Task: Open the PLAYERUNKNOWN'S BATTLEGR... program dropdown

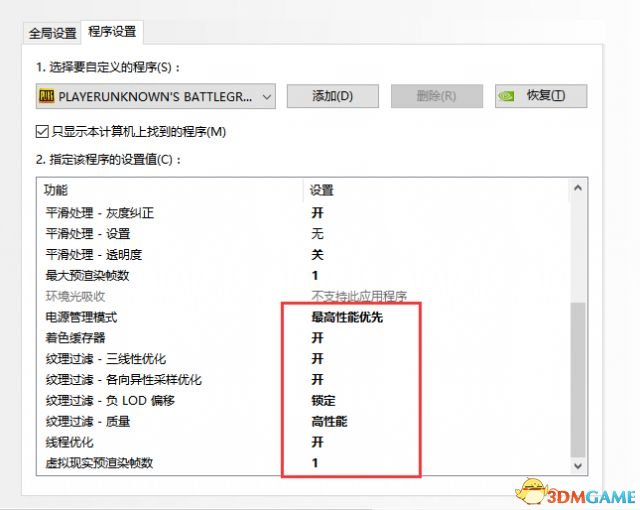Action: point(156,96)
